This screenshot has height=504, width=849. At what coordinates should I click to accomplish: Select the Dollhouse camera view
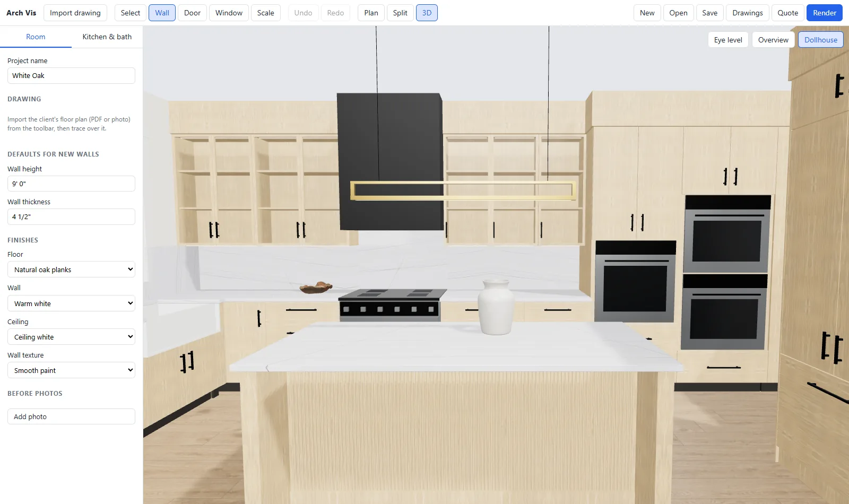pyautogui.click(x=821, y=40)
